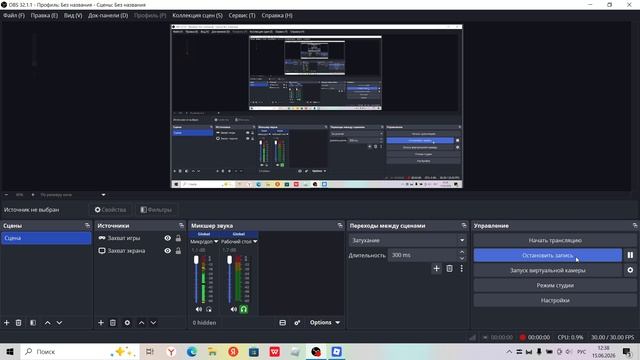640x360 pixels.
Task: Click Свойства button in source toolbar
Action: (110, 210)
